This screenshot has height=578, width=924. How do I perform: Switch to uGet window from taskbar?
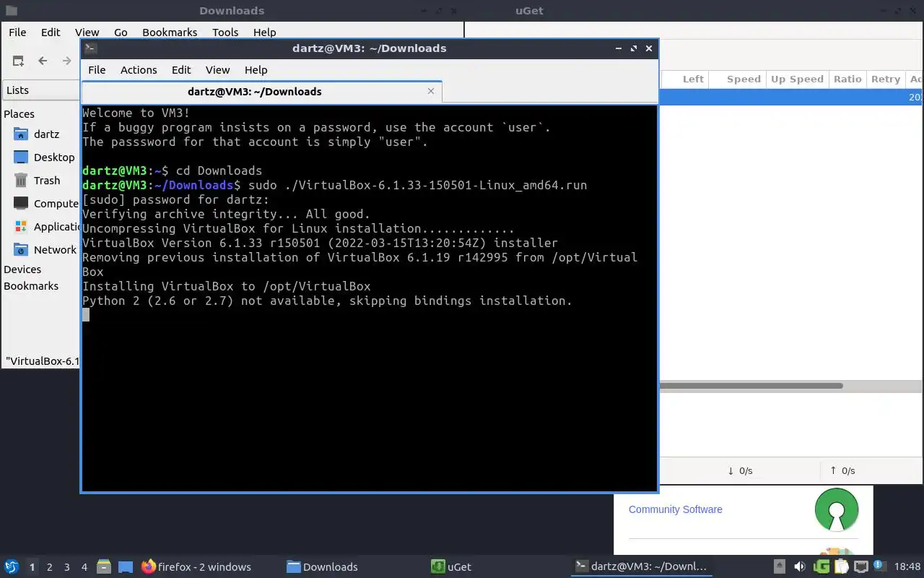(x=451, y=567)
